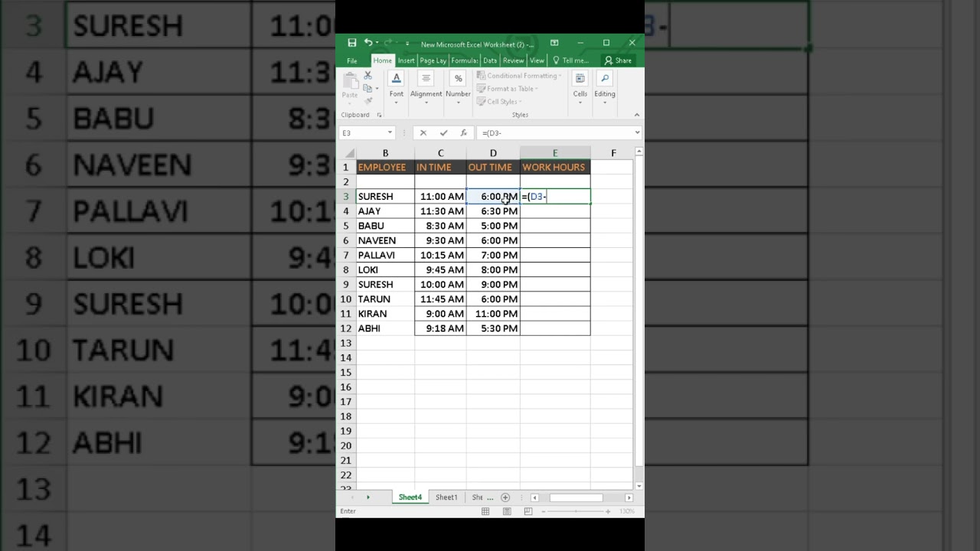Open the Review ribbon tab
This screenshot has width=980, height=551.
pyautogui.click(x=514, y=60)
